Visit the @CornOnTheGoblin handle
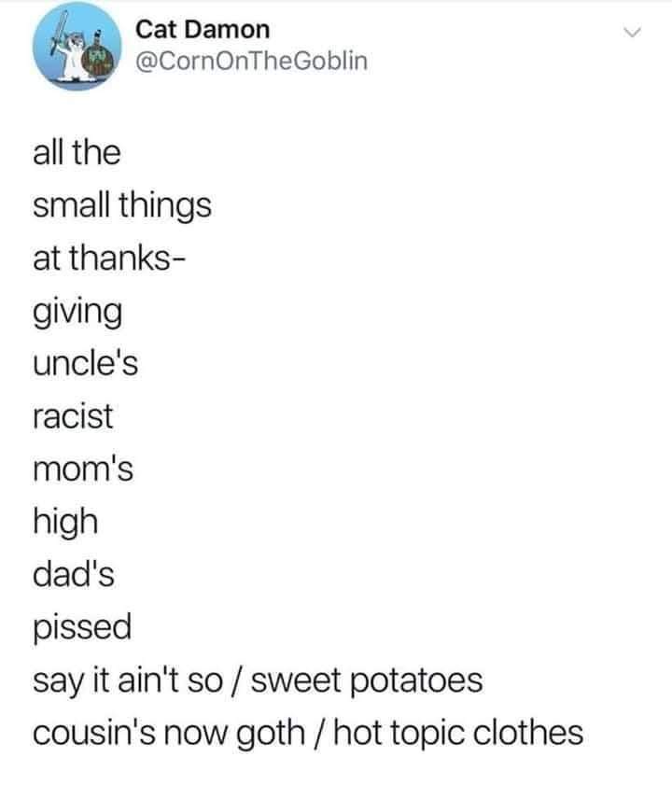This screenshot has width=672, height=785. click(x=252, y=61)
